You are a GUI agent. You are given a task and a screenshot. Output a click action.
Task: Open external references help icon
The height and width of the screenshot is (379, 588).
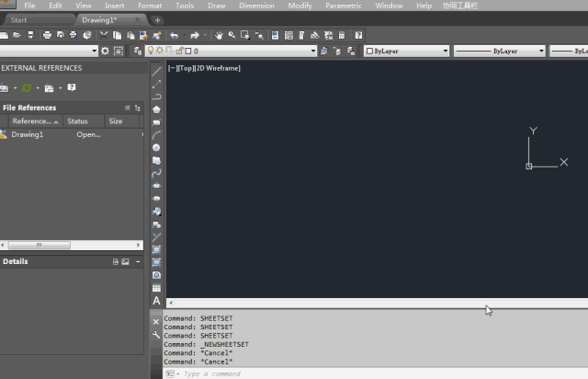pyautogui.click(x=71, y=88)
